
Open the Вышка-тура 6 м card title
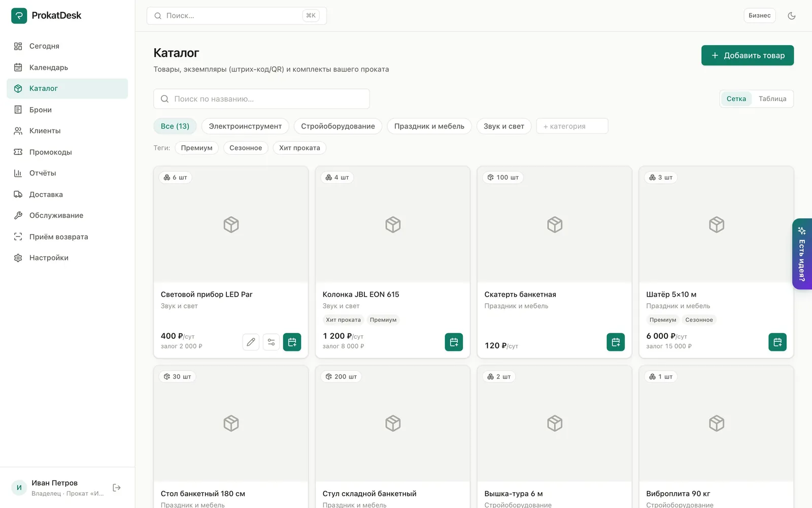coord(514,494)
